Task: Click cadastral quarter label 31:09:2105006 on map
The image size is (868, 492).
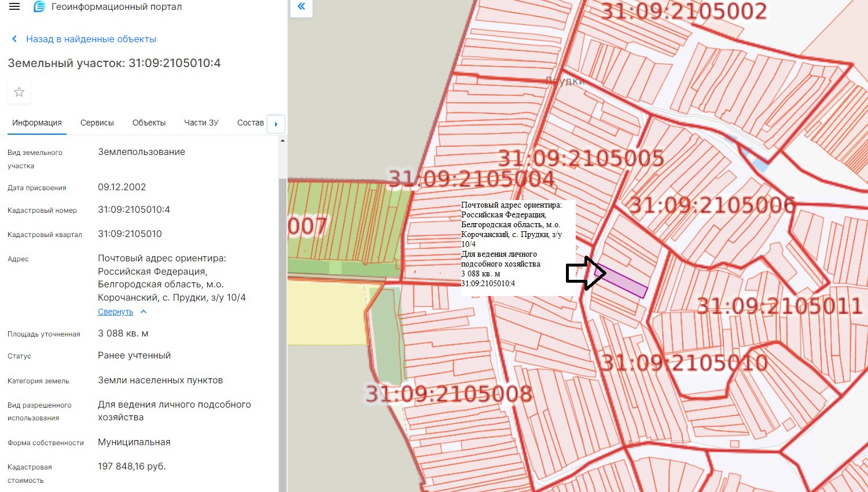Action: point(712,205)
